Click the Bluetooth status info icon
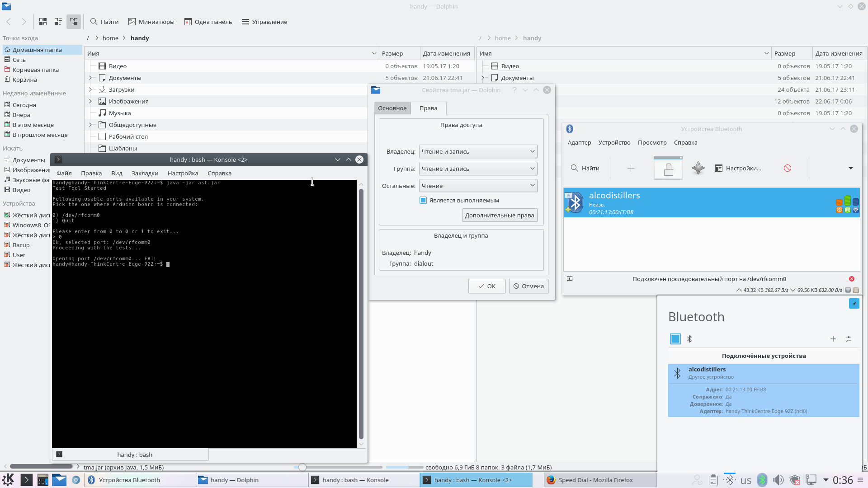868x488 pixels. coord(570,279)
